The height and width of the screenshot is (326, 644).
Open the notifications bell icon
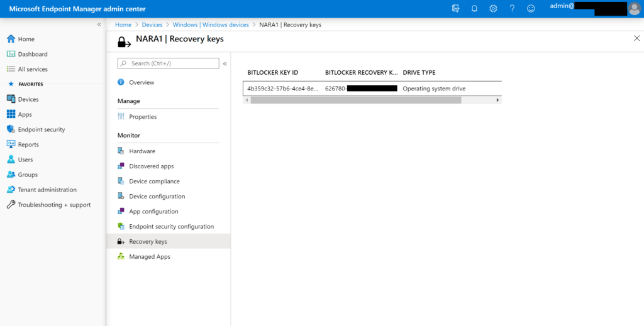pos(474,9)
